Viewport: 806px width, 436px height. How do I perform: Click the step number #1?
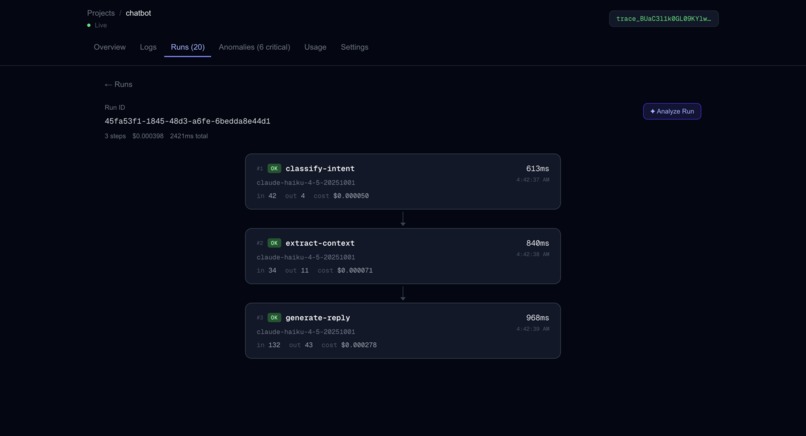pos(260,169)
